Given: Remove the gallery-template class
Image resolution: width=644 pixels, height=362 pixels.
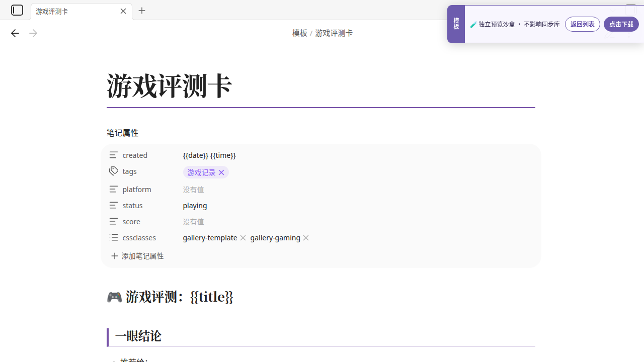Looking at the screenshot, I should point(243,238).
